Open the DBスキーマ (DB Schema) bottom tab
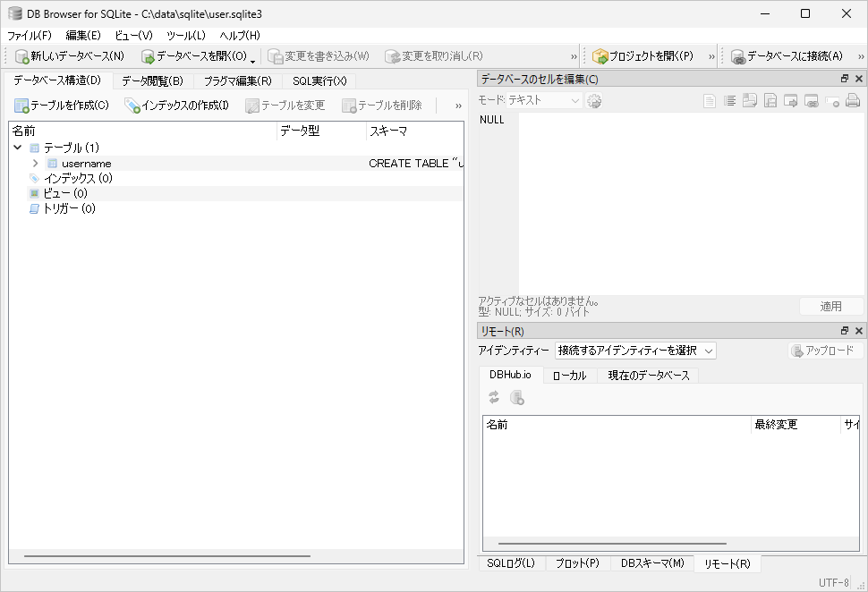Screen dimensions: 868x592 pyautogui.click(x=651, y=563)
